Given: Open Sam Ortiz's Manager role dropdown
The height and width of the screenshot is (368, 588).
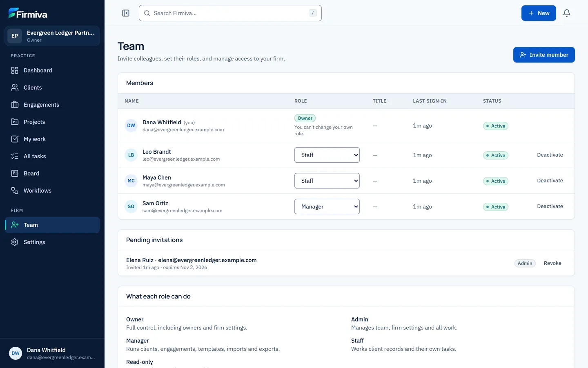Looking at the screenshot, I should [x=327, y=206].
